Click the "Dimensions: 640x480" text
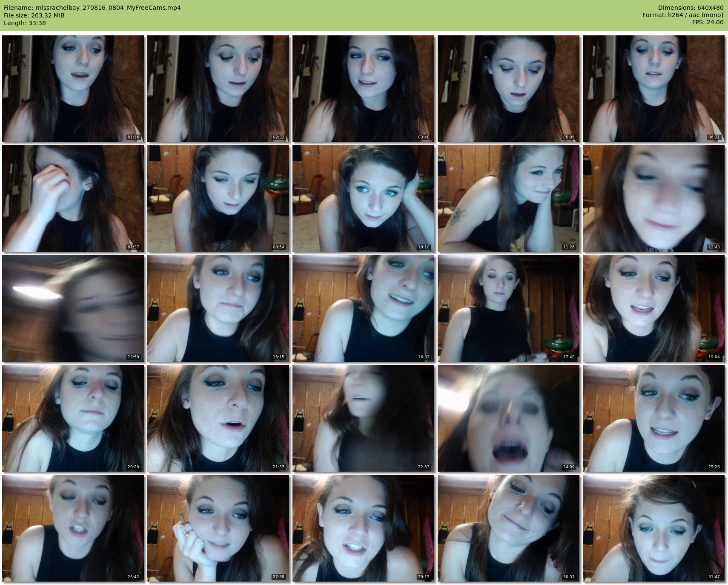The width and height of the screenshot is (728, 585). 691,8
